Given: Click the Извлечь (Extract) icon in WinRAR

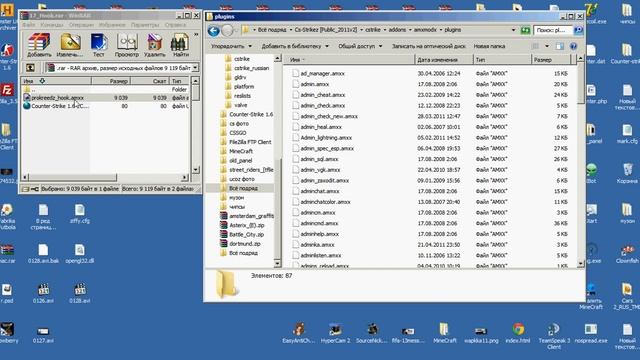Looking at the screenshot, I should (x=70, y=42).
